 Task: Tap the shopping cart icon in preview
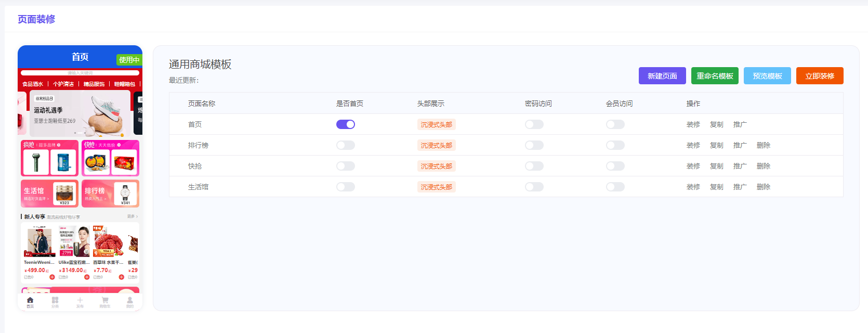point(105,301)
